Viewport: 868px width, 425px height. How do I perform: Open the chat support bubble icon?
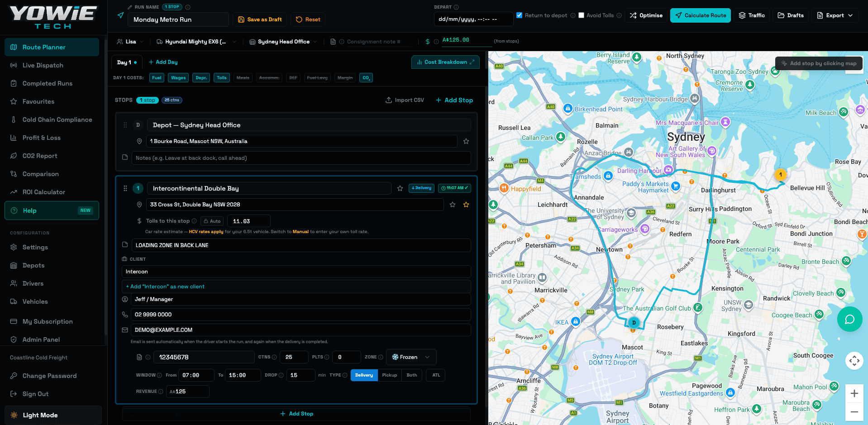pyautogui.click(x=849, y=319)
